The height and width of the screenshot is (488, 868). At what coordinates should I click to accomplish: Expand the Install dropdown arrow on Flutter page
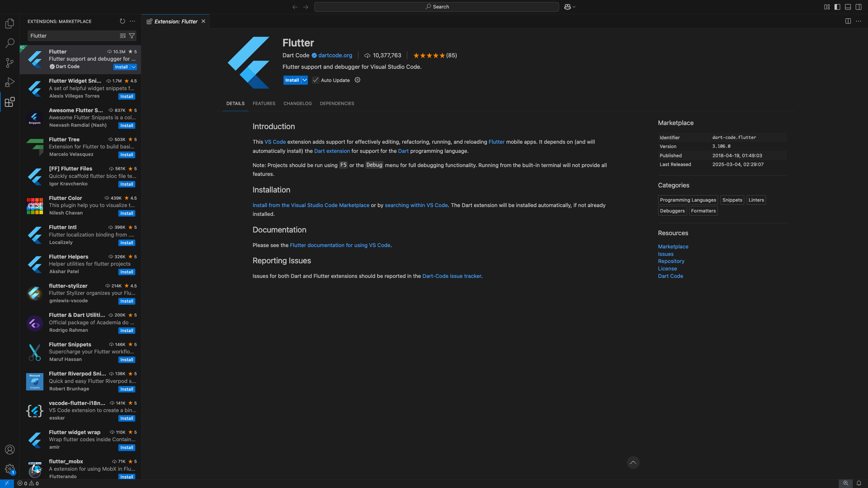(x=304, y=80)
